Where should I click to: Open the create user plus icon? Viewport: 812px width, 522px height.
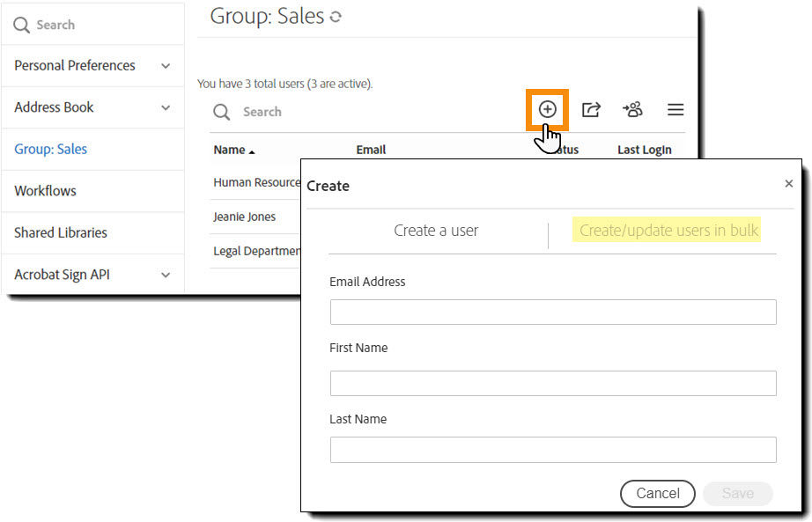(x=547, y=109)
